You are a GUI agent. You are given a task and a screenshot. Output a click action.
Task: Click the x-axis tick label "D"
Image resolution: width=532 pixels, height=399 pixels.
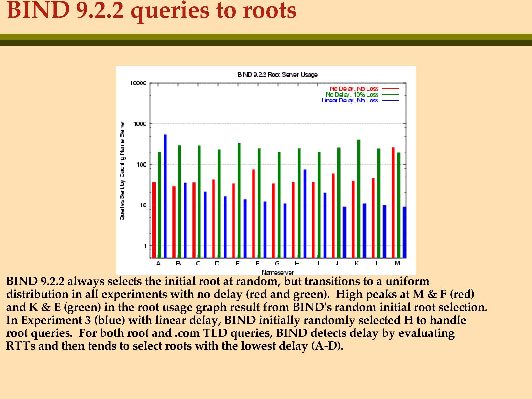click(x=217, y=263)
